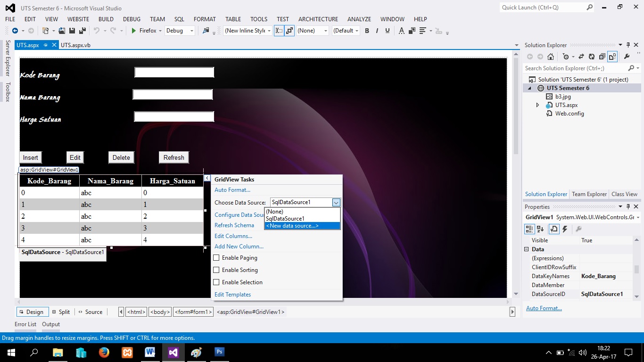
Task: Switch Properties panel to alphabetical sorting
Action: 540,229
